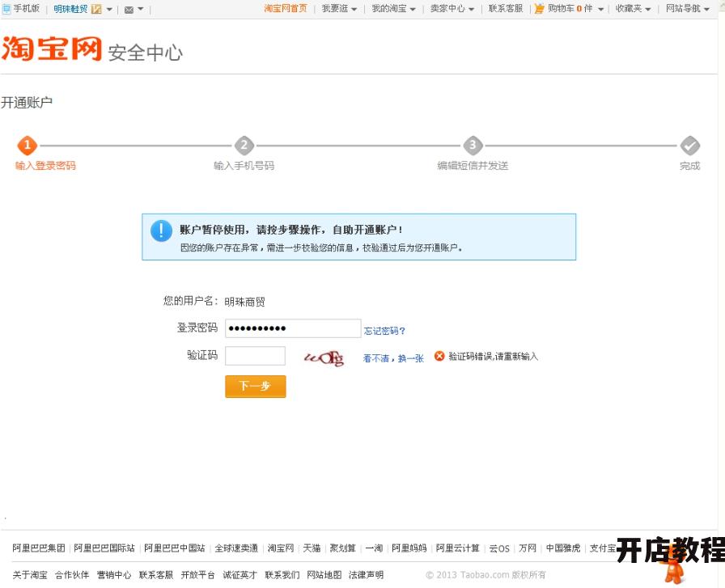725x588 pixels.
Task: Open the 我的淘宝 dropdown menu
Action: coord(393,9)
